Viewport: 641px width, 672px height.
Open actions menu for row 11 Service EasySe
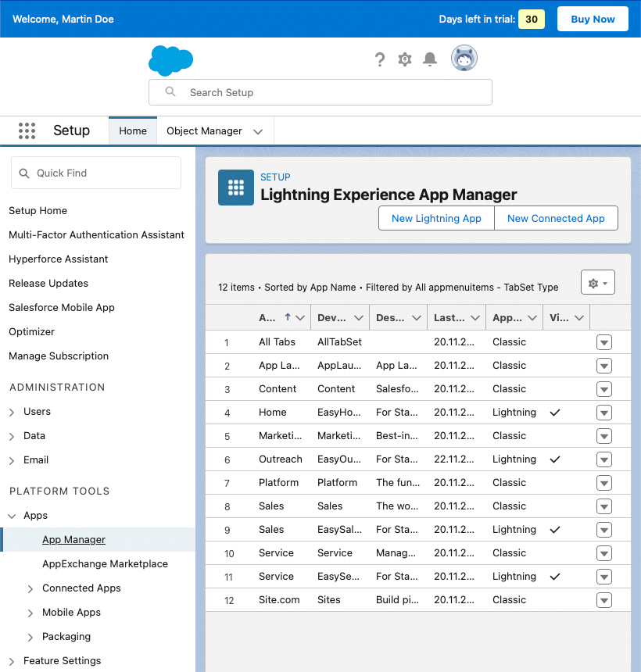(603, 577)
